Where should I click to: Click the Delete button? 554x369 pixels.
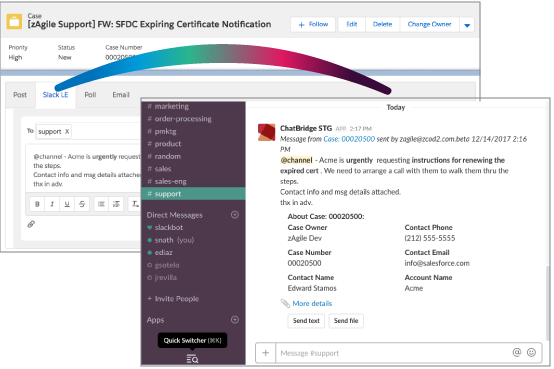coord(383,24)
